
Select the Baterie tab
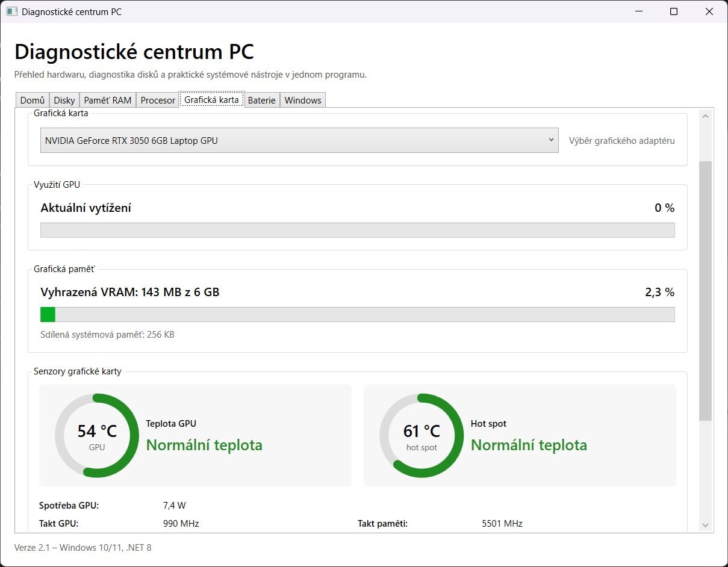[262, 101]
